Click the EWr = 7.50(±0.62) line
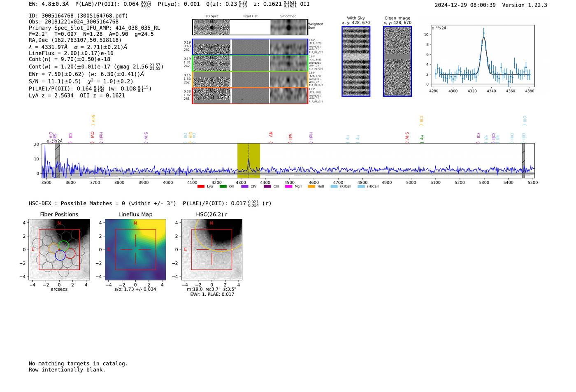Screen dimensions: 576x392 tap(86, 74)
